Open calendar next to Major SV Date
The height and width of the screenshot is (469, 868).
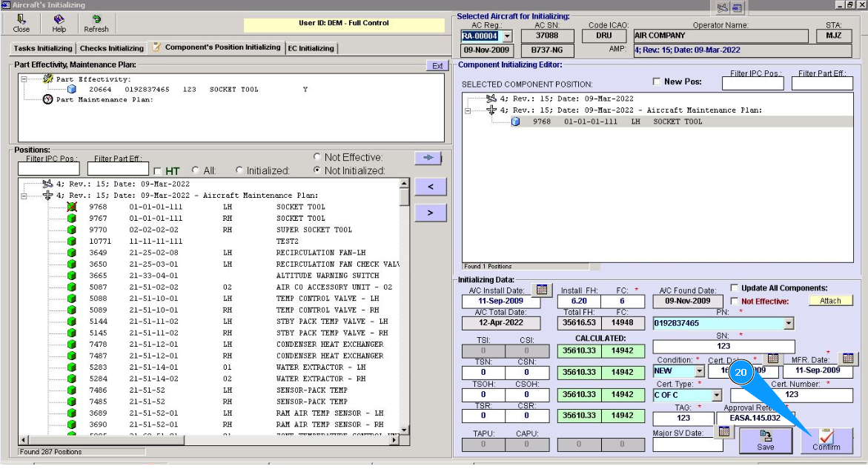(x=724, y=432)
